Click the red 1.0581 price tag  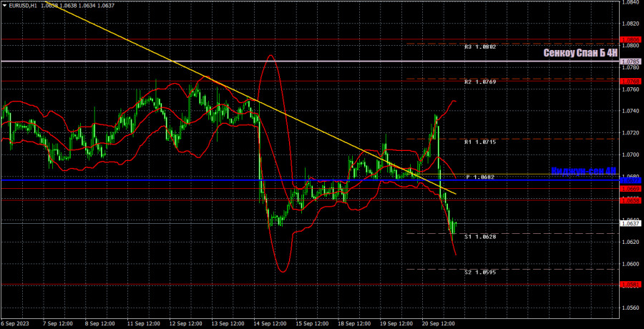tap(630, 284)
